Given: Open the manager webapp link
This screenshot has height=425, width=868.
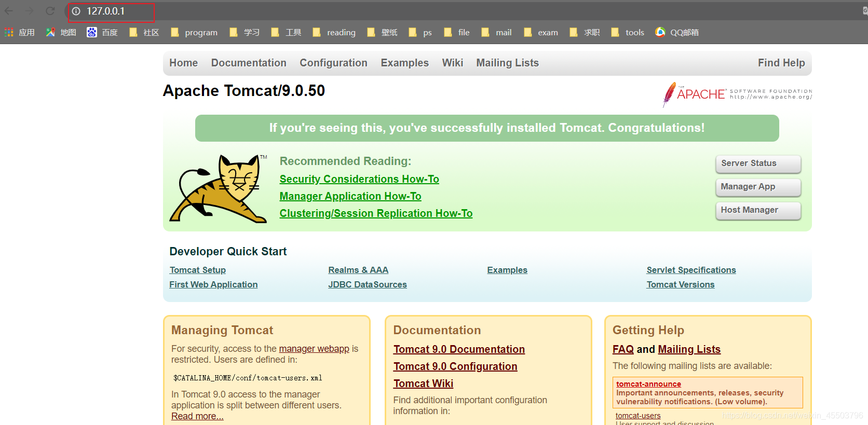Looking at the screenshot, I should [x=314, y=349].
